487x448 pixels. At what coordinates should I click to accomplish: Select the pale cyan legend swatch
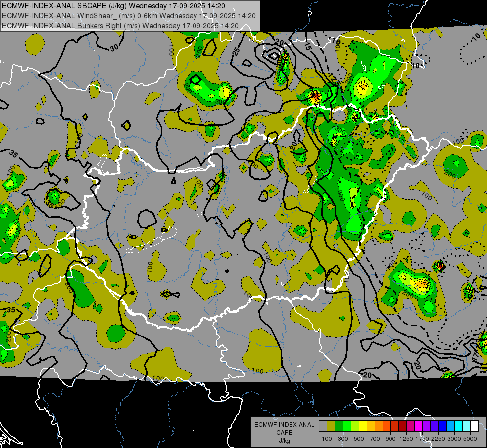tap(467, 426)
